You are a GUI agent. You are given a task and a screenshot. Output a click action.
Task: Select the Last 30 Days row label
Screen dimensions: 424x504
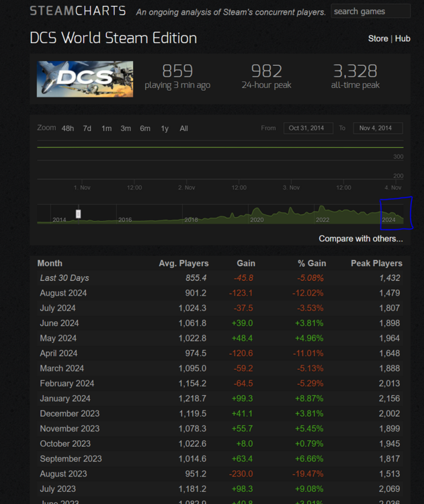[65, 278]
